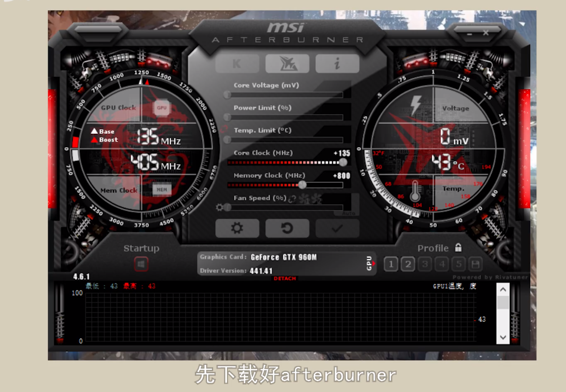Open settings with the gear button
The height and width of the screenshot is (392, 566).
237,228
